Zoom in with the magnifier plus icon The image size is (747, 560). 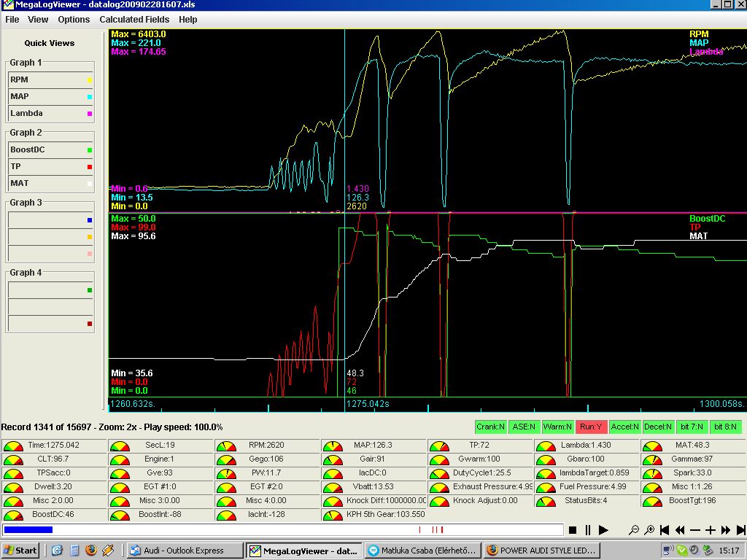(x=649, y=530)
